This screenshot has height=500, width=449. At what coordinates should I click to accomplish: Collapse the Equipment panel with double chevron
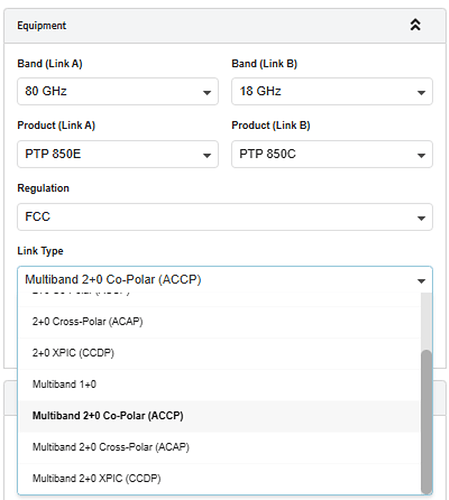tap(415, 25)
